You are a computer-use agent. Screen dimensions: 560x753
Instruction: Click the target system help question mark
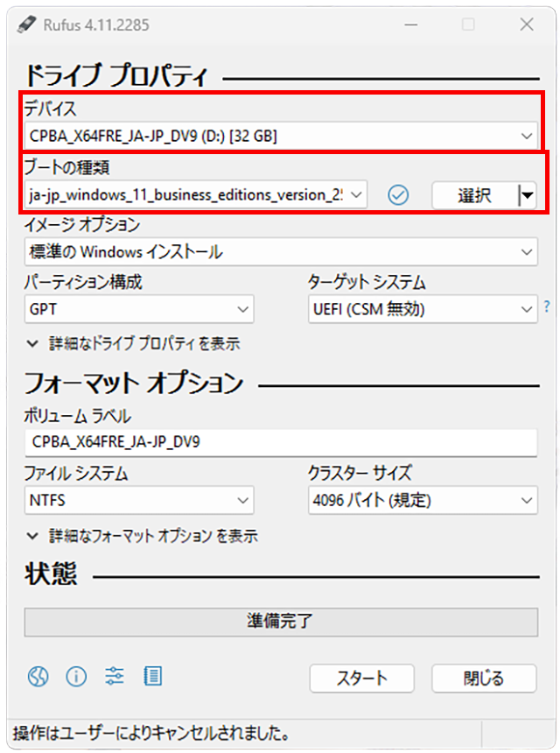click(547, 306)
